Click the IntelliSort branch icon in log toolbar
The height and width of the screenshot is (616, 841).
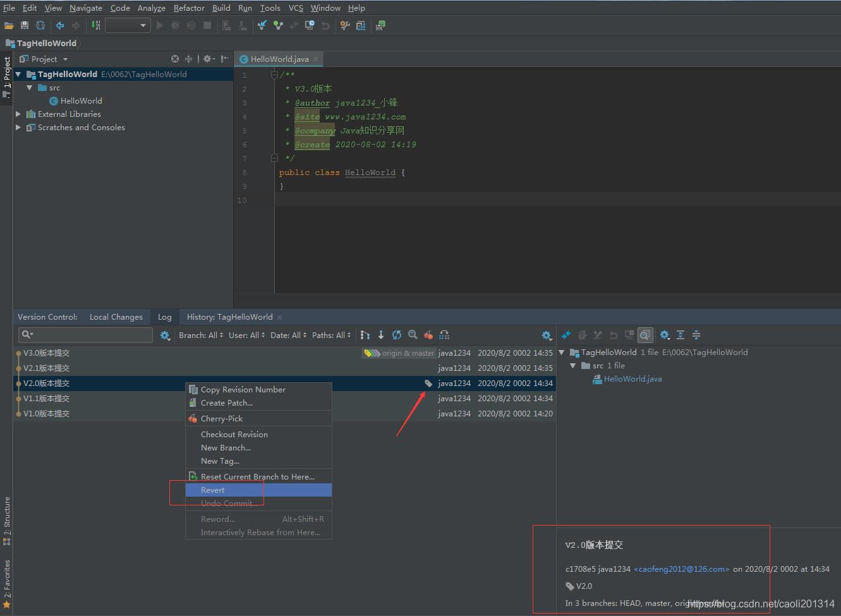365,335
